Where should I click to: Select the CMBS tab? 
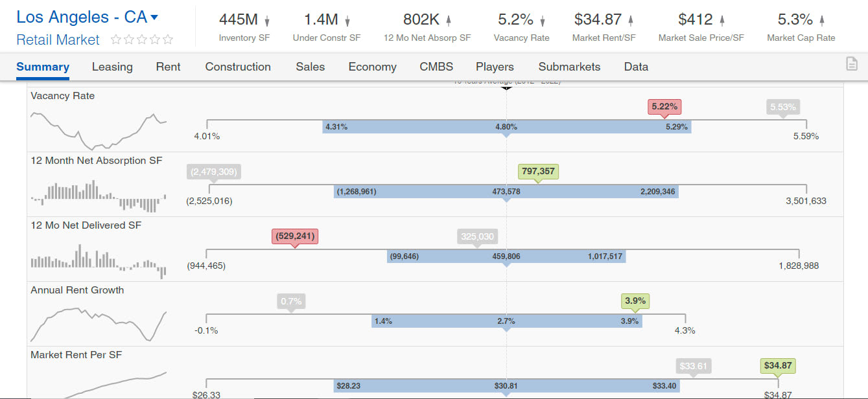436,67
